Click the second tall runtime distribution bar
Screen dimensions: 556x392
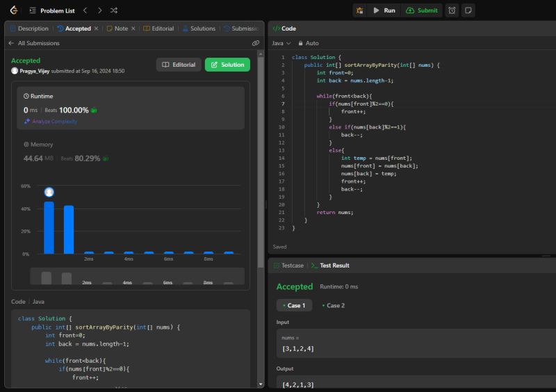[x=69, y=229]
